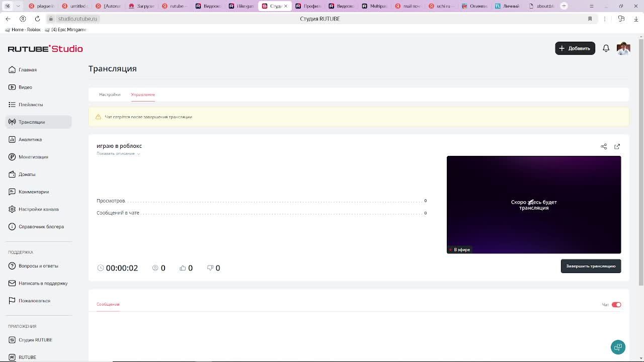
Task: Click the В эфире live badge
Action: (x=459, y=249)
